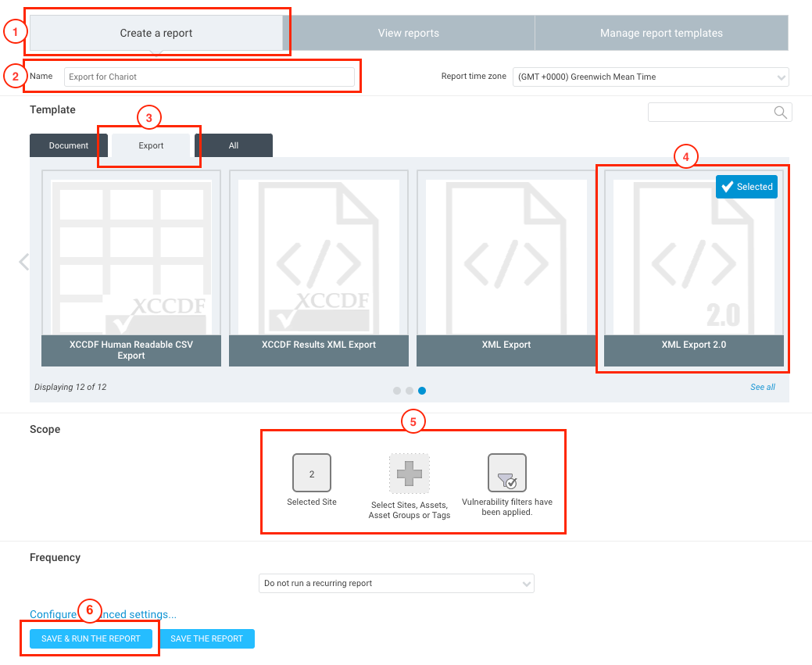The image size is (812, 665).
Task: Click plus icon to select sites or assets
Action: [409, 474]
